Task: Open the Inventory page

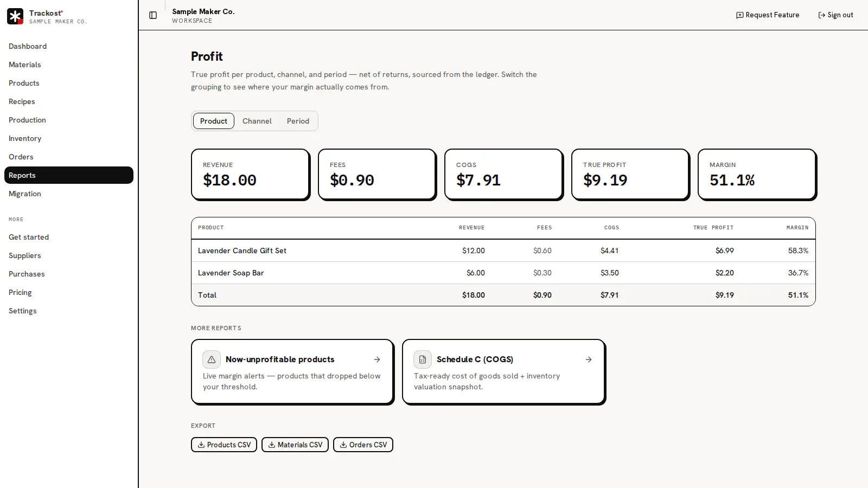Action: tap(69, 138)
